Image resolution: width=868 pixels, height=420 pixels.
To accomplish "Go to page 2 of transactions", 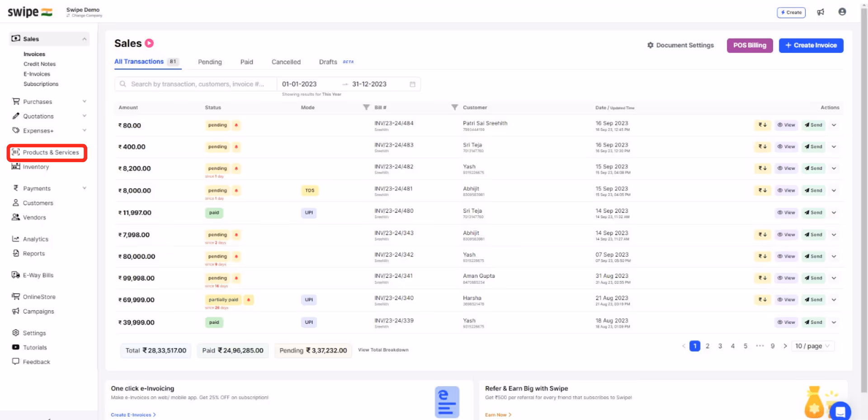I will click(708, 346).
